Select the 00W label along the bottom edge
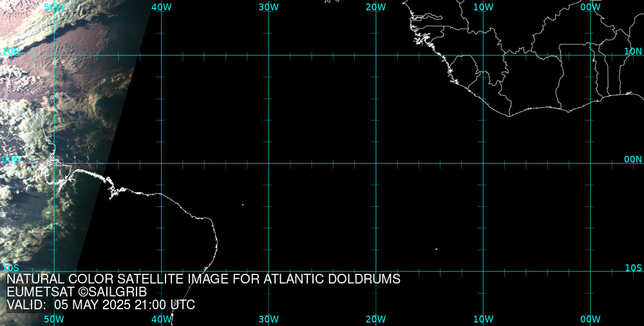 (591, 320)
